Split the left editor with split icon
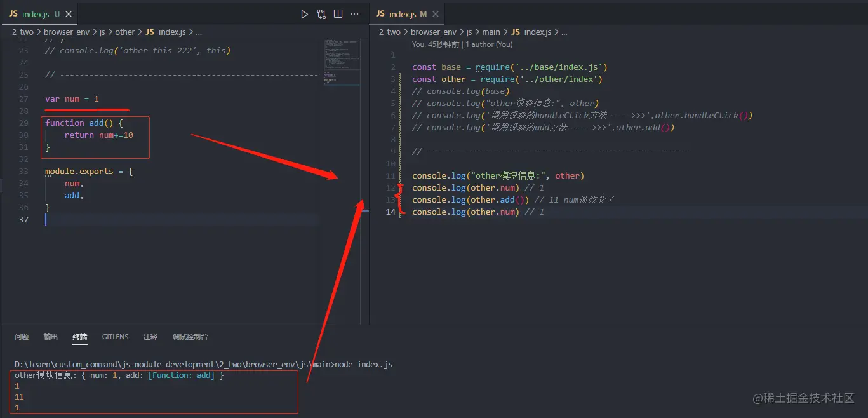Screen dimensions: 868x418 point(338,14)
